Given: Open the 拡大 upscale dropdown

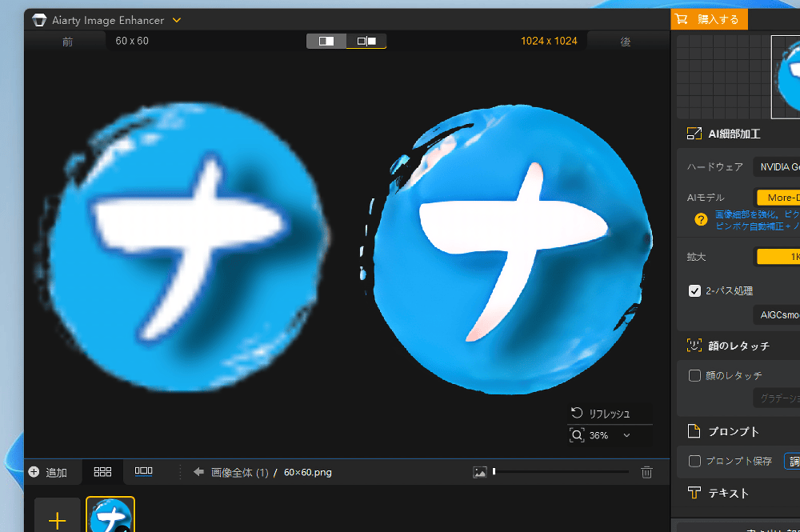Looking at the screenshot, I should (x=778, y=257).
